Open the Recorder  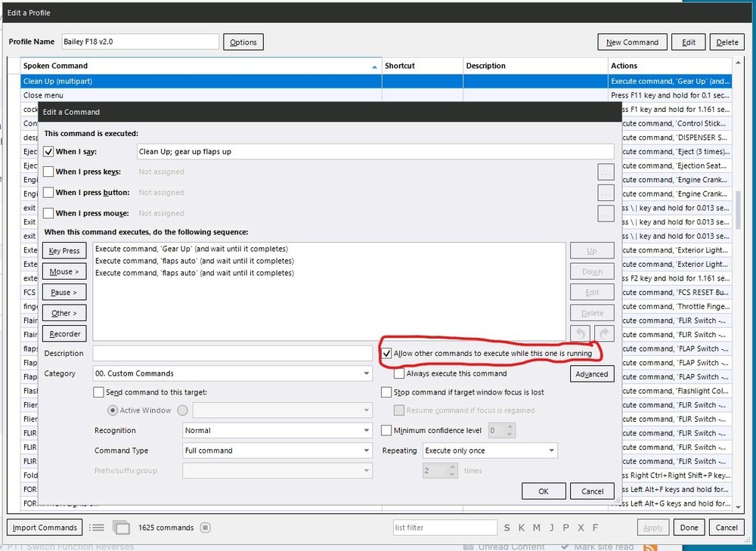coord(64,333)
